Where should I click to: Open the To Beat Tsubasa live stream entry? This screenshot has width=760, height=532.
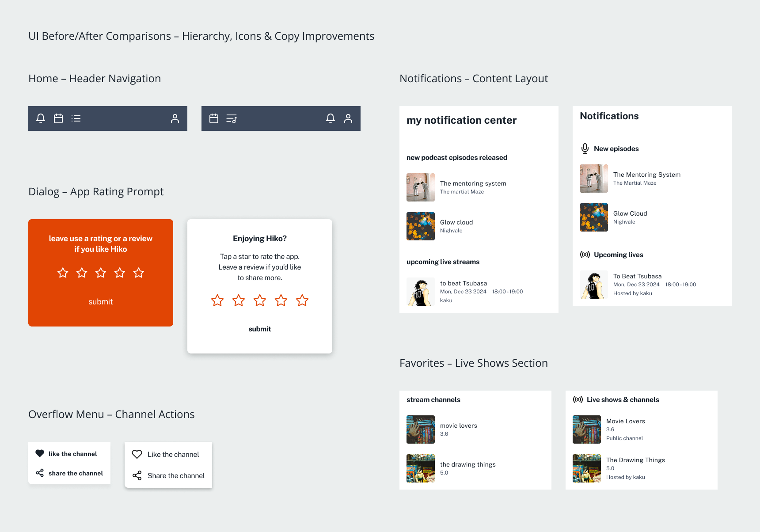(x=637, y=277)
